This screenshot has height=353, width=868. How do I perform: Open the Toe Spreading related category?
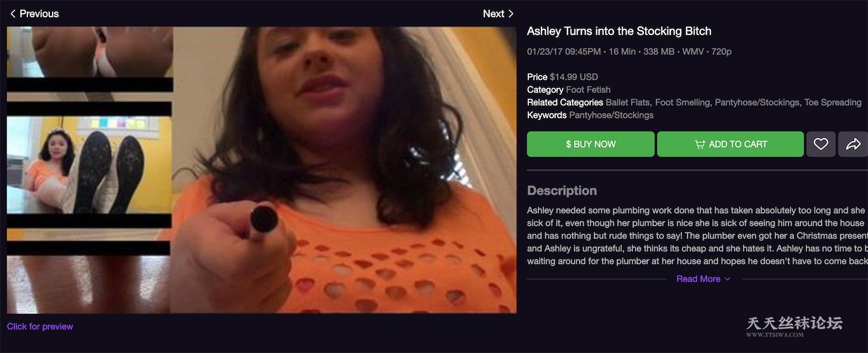pyautogui.click(x=833, y=102)
